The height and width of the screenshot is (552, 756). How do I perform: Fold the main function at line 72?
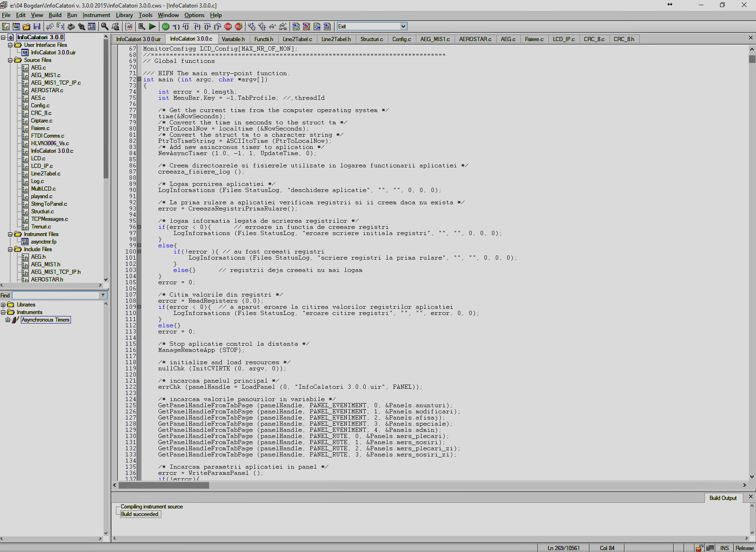pos(139,79)
